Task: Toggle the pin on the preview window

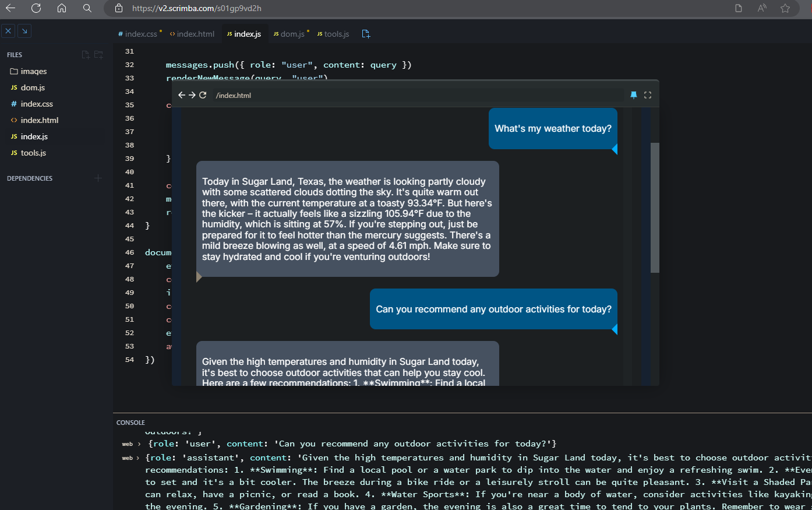Action: pyautogui.click(x=634, y=95)
